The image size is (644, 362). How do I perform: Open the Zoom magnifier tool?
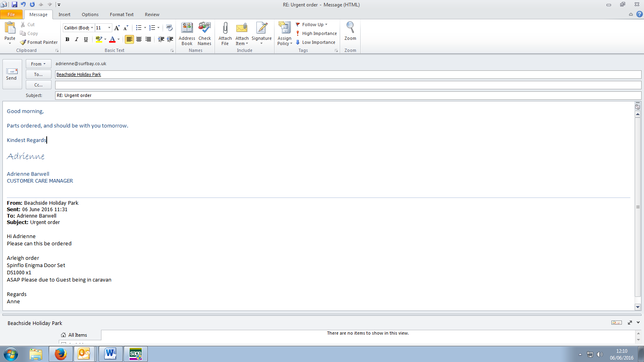coord(350,31)
